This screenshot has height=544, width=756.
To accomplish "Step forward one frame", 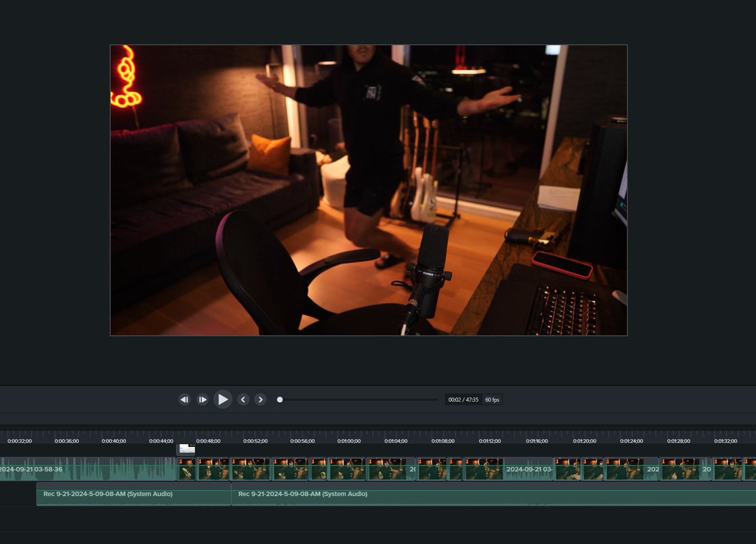I will 202,399.
